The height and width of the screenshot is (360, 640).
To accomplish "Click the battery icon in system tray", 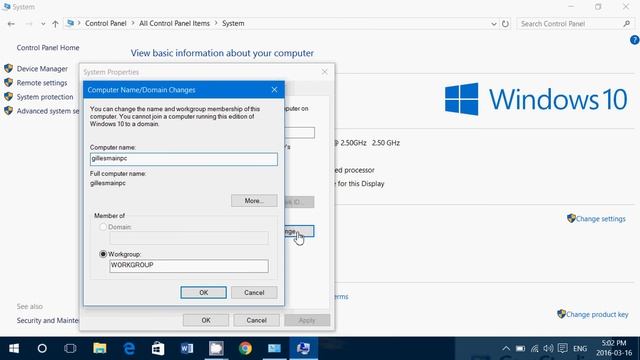I will click(520, 348).
